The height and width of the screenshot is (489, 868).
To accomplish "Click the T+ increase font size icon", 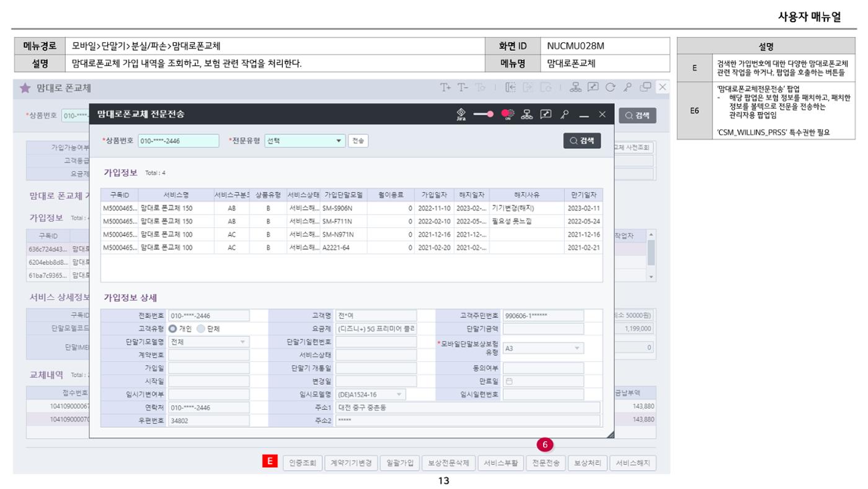I will [x=446, y=88].
